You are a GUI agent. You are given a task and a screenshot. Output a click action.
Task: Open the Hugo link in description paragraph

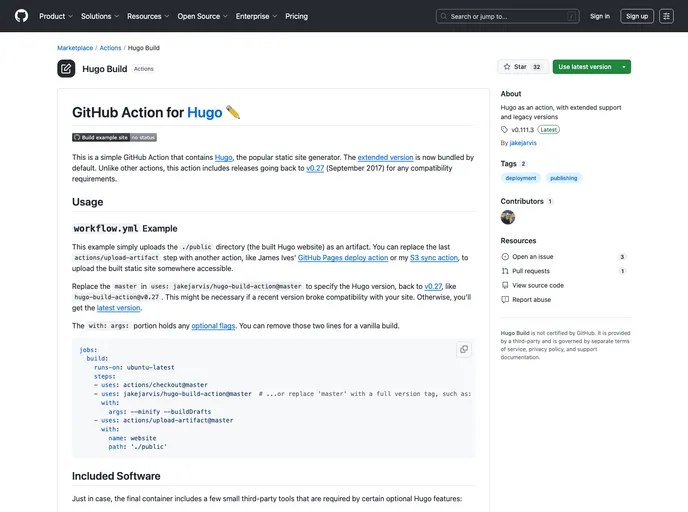[x=223, y=157]
